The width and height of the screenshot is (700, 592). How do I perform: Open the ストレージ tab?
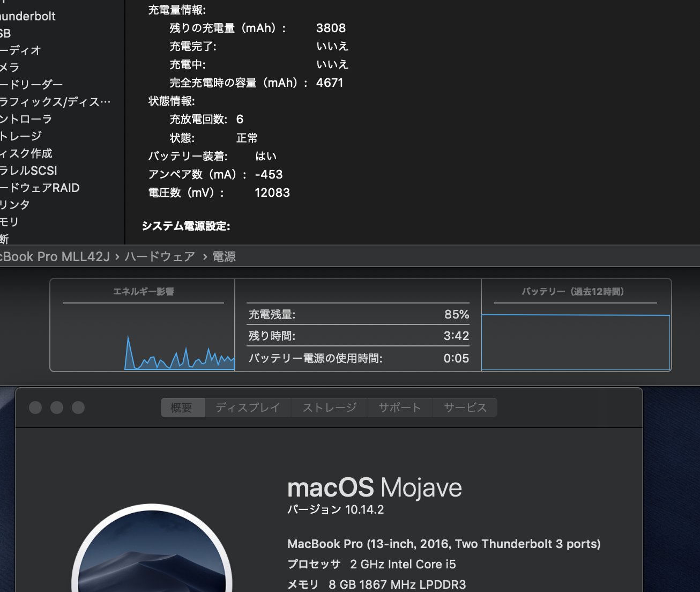329,408
